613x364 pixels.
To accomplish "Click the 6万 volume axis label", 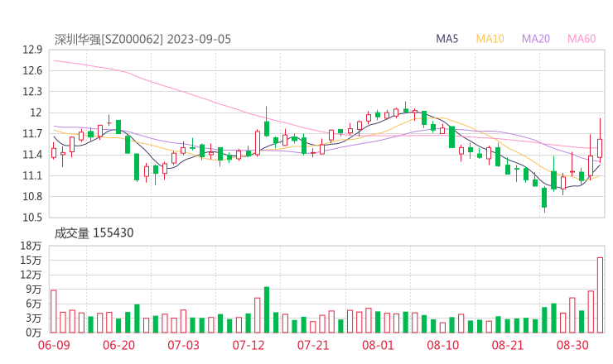I will coord(34,304).
